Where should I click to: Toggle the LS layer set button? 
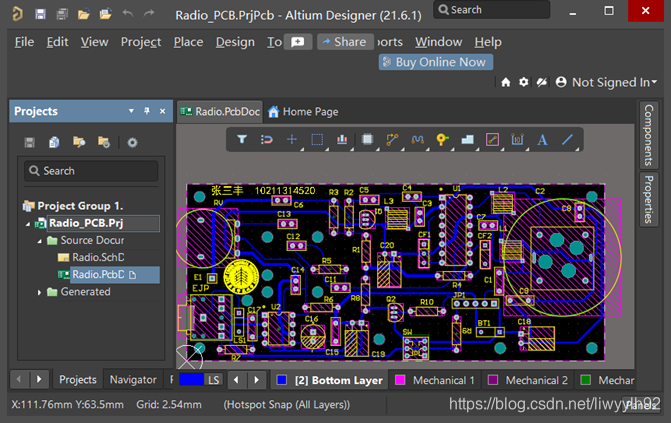coord(213,380)
